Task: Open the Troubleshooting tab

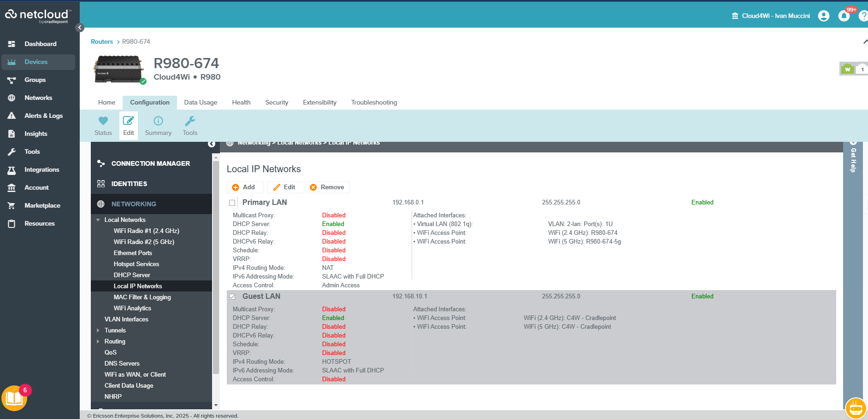Action: [x=374, y=102]
